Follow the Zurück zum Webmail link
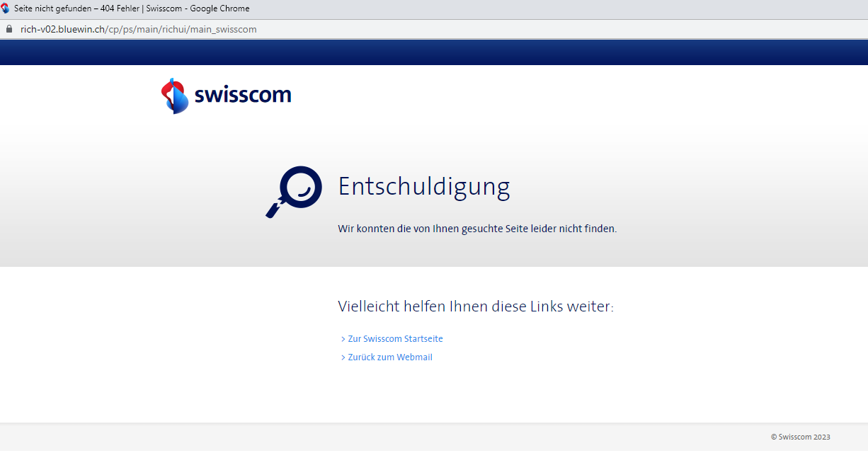The height and width of the screenshot is (470, 868). pyautogui.click(x=390, y=357)
